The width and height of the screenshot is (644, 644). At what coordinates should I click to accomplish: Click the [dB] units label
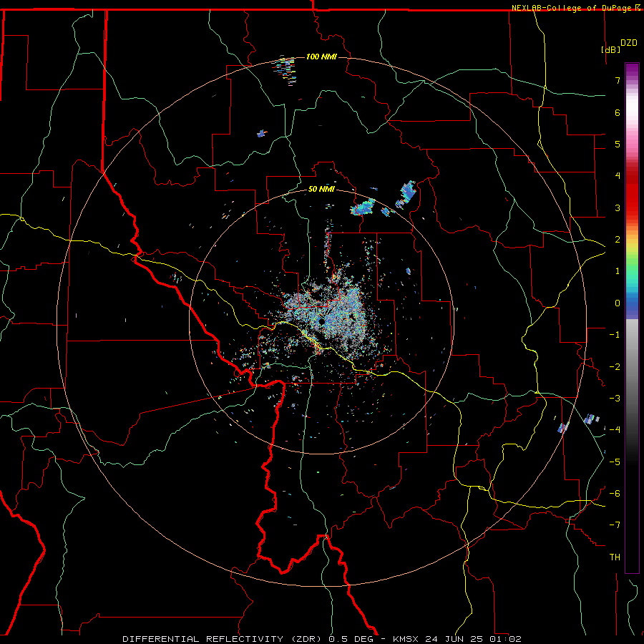[610, 49]
